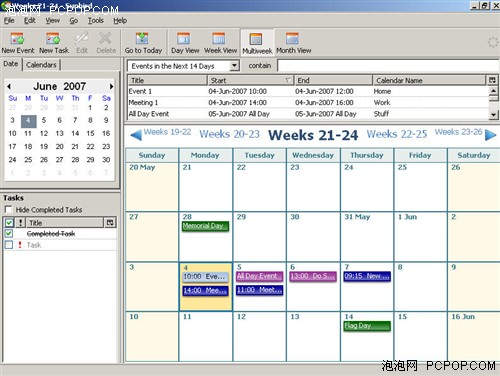Click the priority column header in Tasks
This screenshot has height=376, width=500.
pos(20,222)
